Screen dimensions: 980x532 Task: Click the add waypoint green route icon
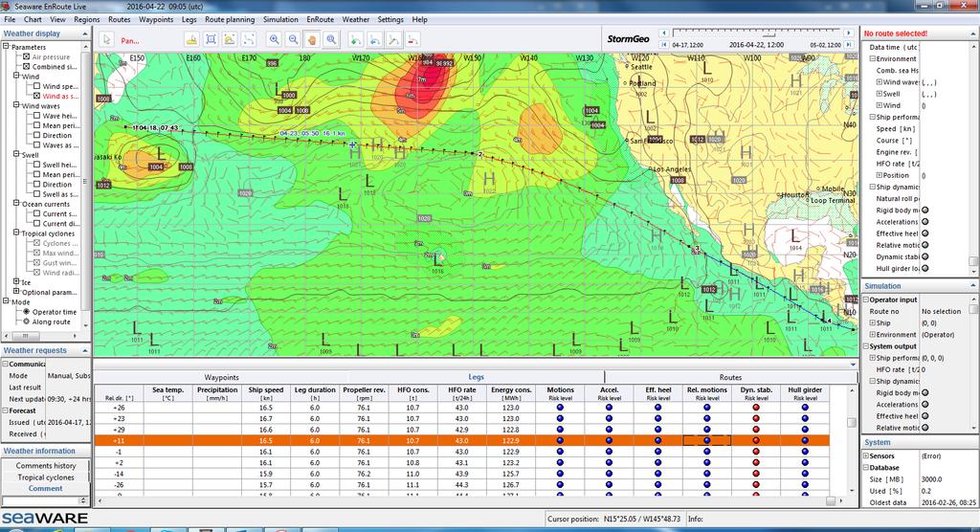point(356,40)
